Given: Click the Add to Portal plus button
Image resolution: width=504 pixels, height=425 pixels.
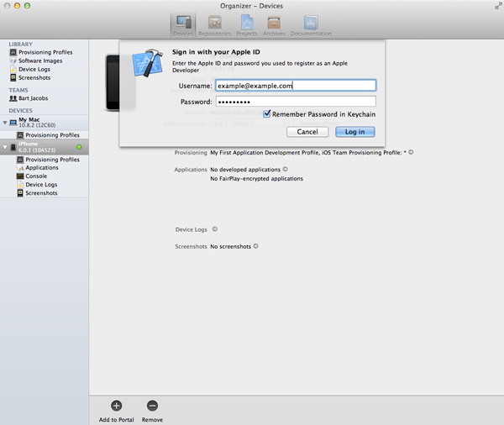Looking at the screenshot, I should [117, 406].
